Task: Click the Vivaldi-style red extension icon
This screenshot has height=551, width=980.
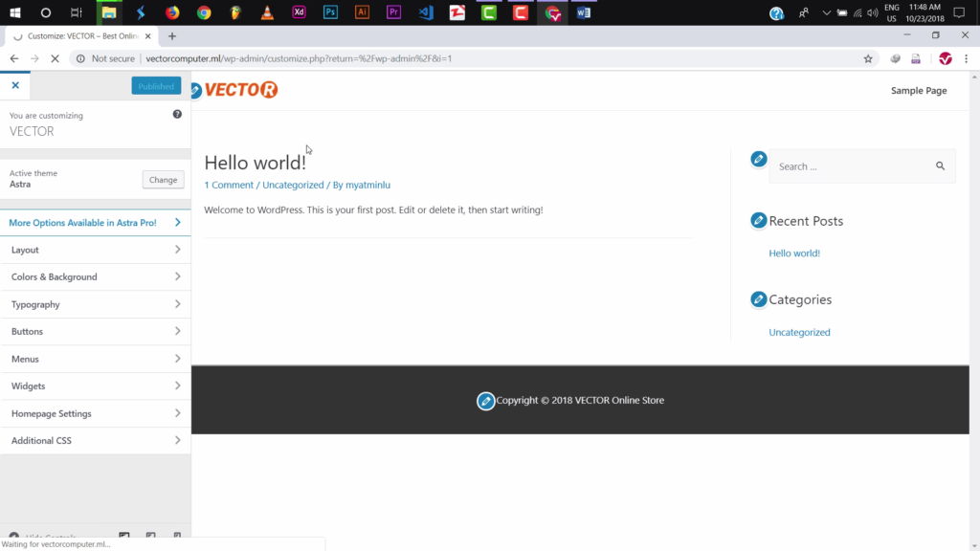Action: [x=945, y=58]
